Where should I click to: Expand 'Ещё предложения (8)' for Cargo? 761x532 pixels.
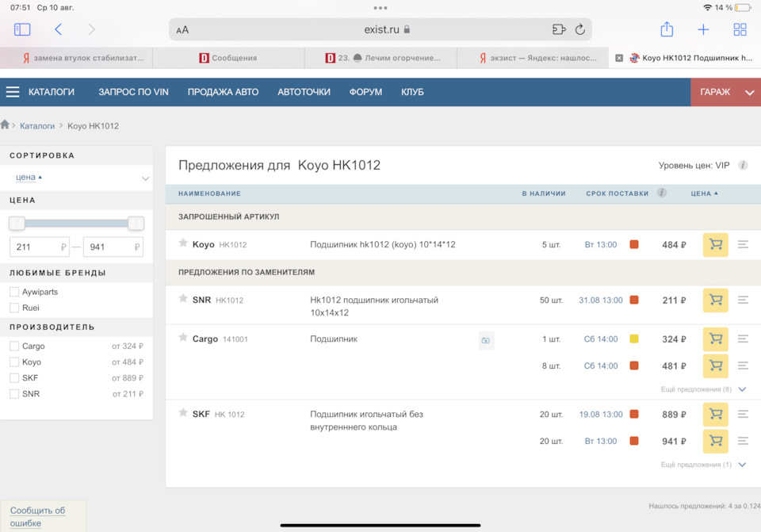[703, 389]
